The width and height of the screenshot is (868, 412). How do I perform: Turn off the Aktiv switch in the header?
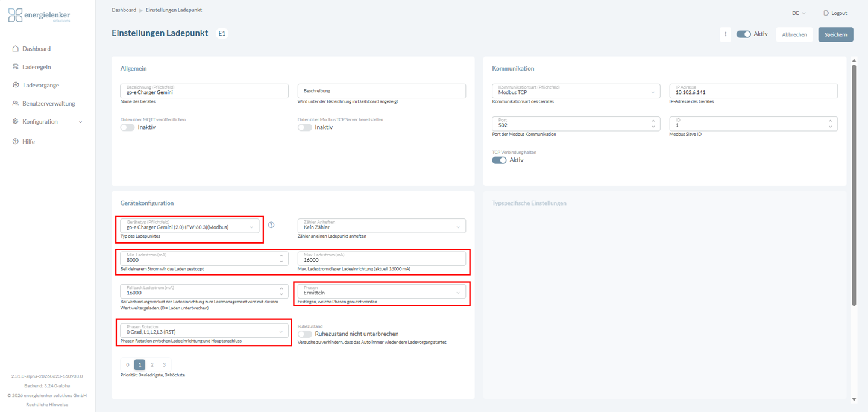click(743, 34)
